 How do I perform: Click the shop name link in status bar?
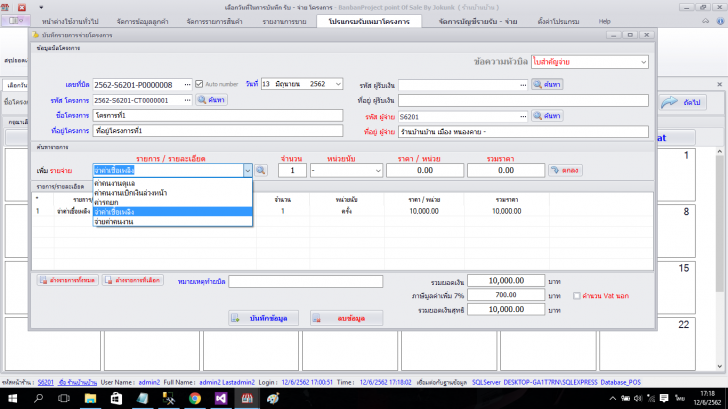click(x=78, y=382)
